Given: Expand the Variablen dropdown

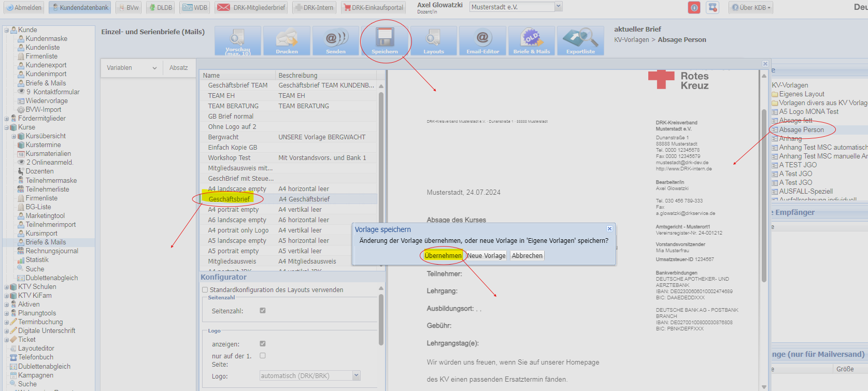Looking at the screenshot, I should coord(132,68).
